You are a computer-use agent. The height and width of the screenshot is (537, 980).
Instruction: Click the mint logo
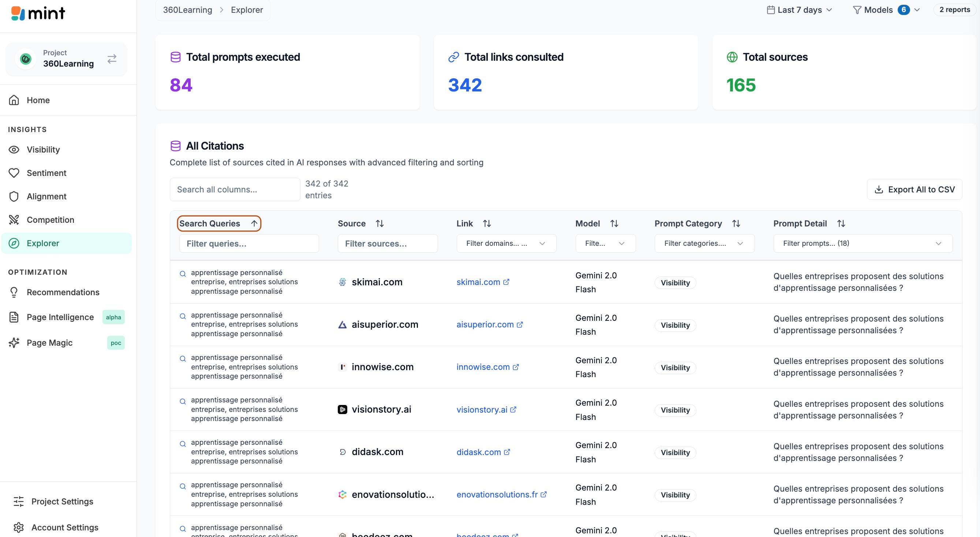pos(38,13)
